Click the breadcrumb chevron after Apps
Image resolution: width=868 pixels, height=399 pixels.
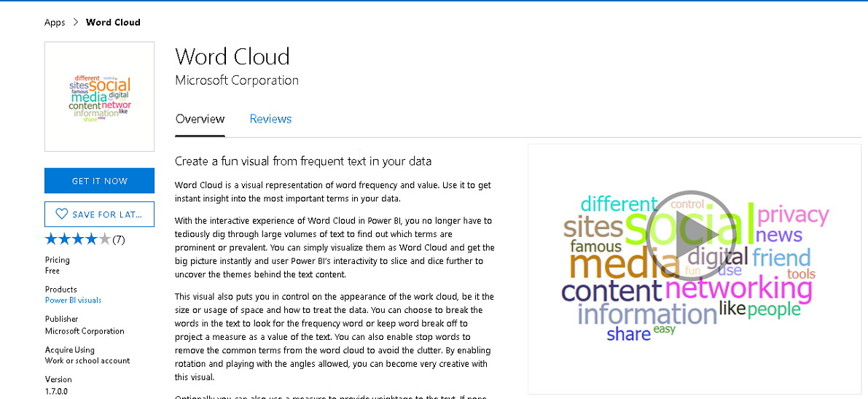(x=75, y=23)
